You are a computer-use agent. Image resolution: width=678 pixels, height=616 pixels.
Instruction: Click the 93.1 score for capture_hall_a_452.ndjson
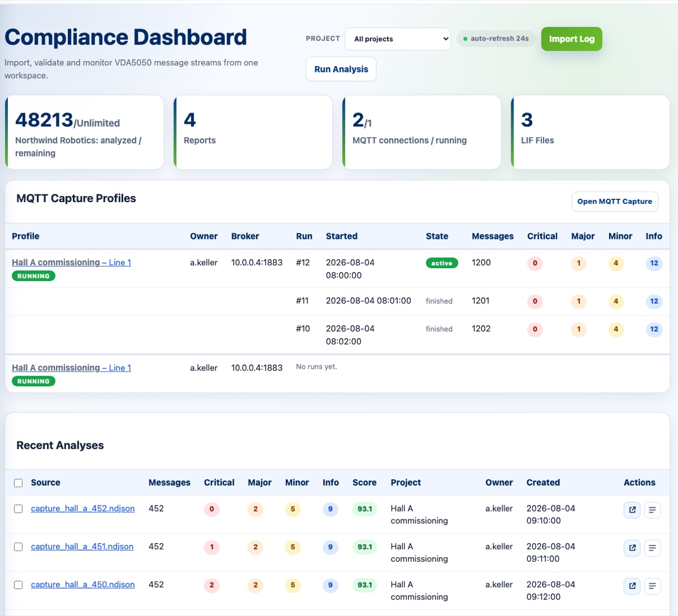coord(364,509)
